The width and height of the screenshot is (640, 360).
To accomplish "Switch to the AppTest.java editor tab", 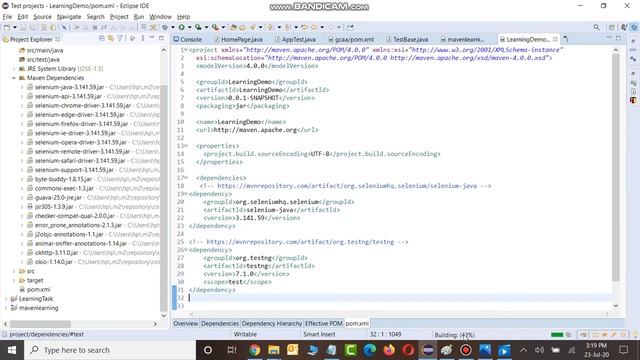I will pyautogui.click(x=296, y=40).
